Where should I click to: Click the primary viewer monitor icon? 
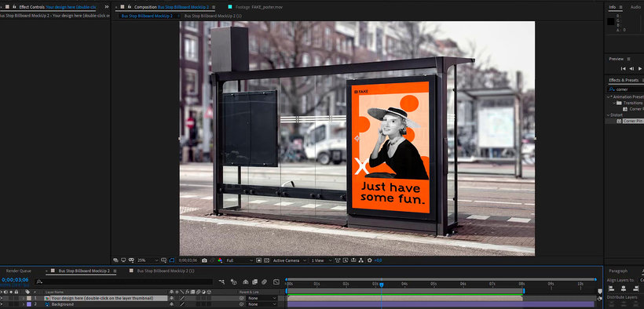tap(123, 260)
